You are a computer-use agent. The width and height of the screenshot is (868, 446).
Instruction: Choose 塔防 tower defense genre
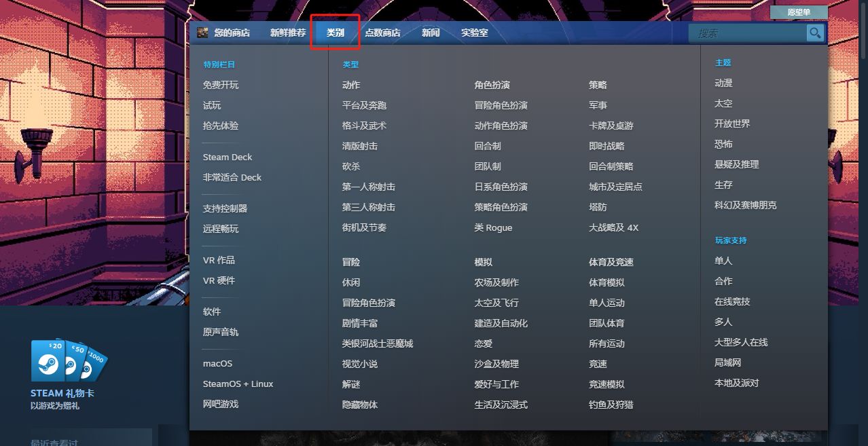coord(598,207)
